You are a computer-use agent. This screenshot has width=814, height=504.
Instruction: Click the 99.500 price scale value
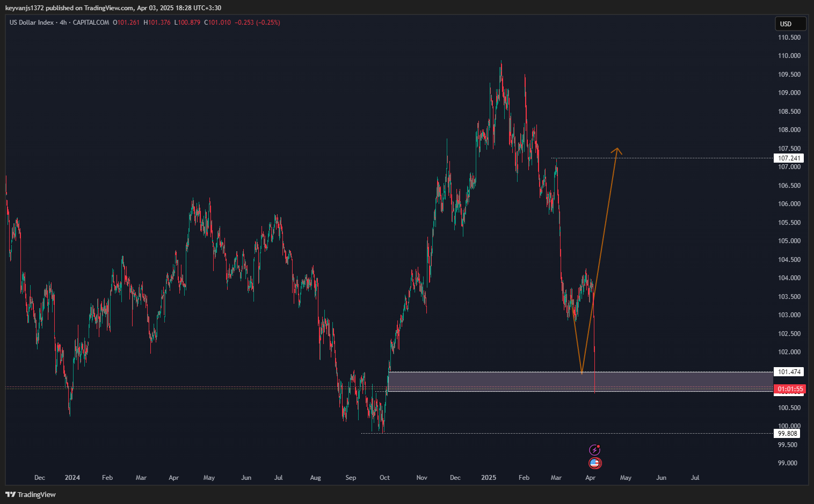point(788,445)
